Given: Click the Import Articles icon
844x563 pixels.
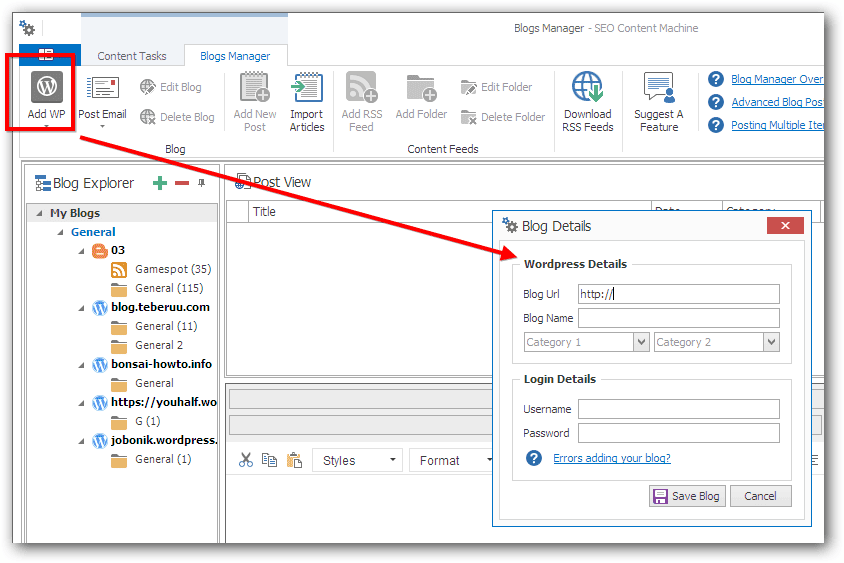Looking at the screenshot, I should [x=307, y=87].
